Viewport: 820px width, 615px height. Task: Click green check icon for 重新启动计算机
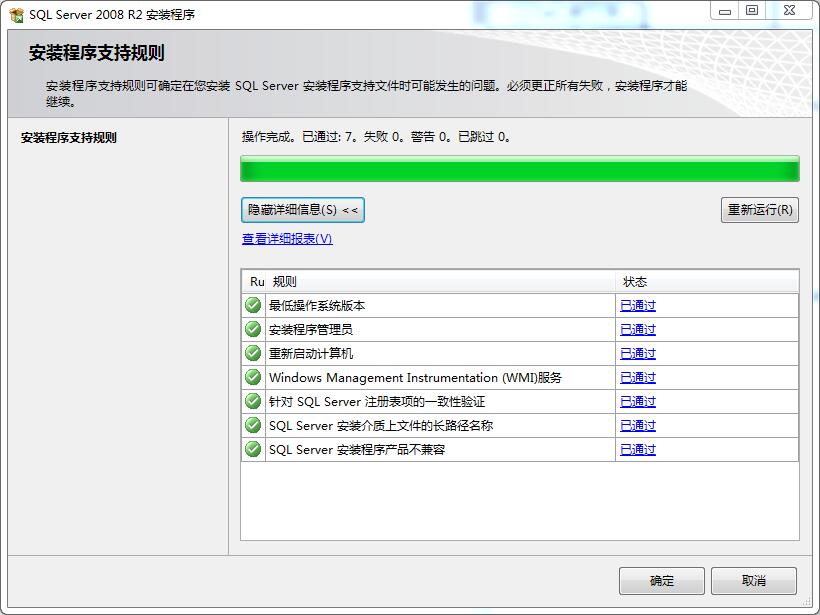coord(253,353)
